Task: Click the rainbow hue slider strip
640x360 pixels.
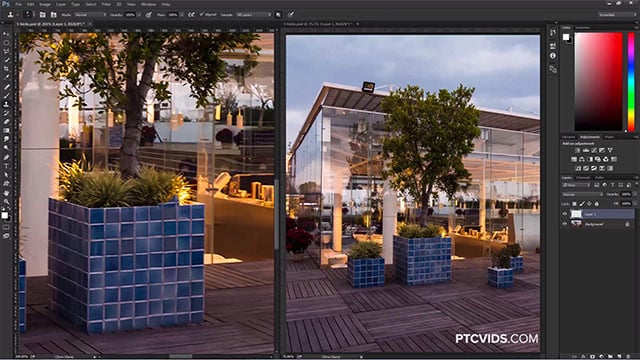Action: click(x=631, y=82)
